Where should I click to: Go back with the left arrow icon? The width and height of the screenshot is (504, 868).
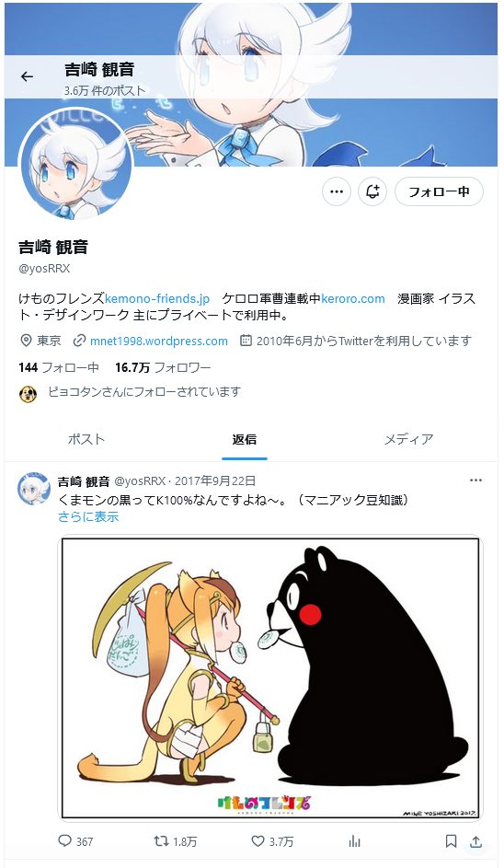pyautogui.click(x=27, y=76)
